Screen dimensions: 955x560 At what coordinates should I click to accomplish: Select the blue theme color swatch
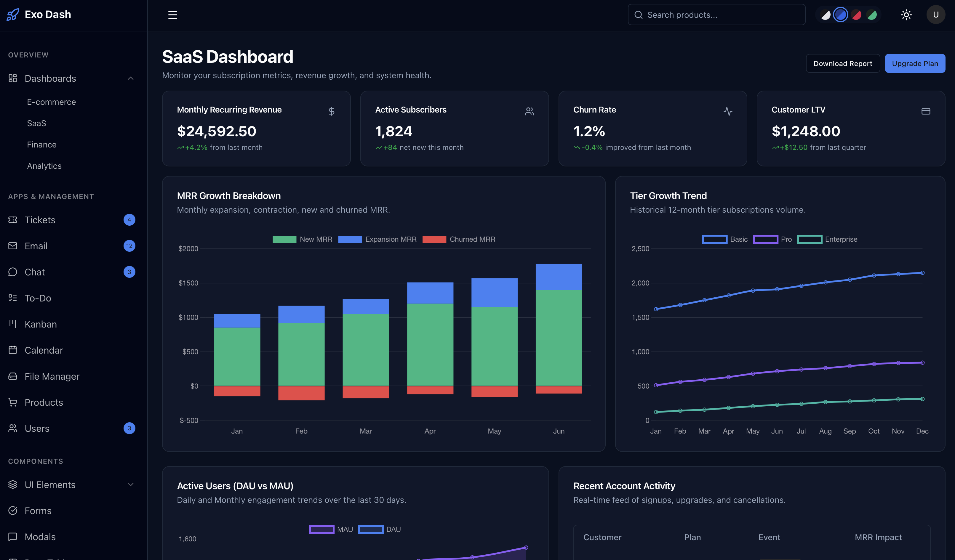click(841, 15)
